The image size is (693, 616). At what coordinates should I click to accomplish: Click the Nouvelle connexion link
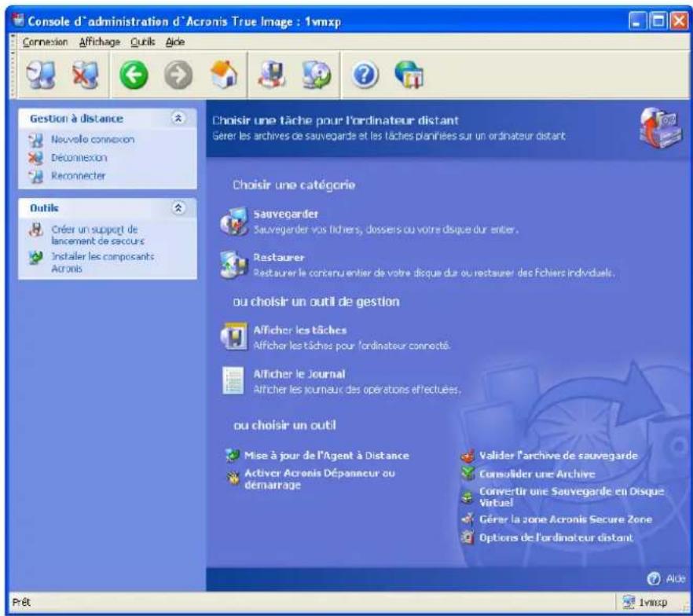(93, 140)
